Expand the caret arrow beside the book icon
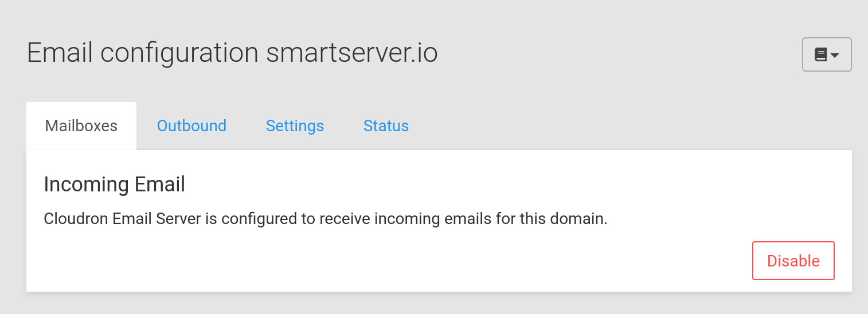The image size is (868, 314). click(835, 56)
